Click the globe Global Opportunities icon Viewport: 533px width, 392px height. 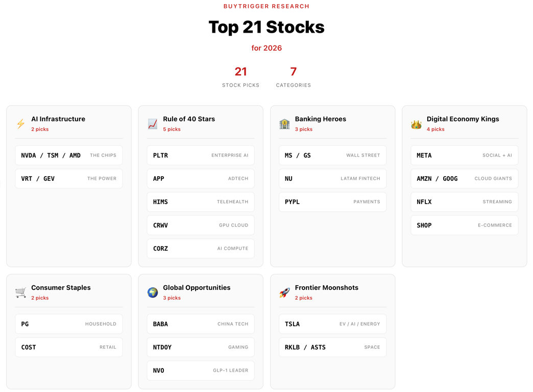pyautogui.click(x=153, y=292)
